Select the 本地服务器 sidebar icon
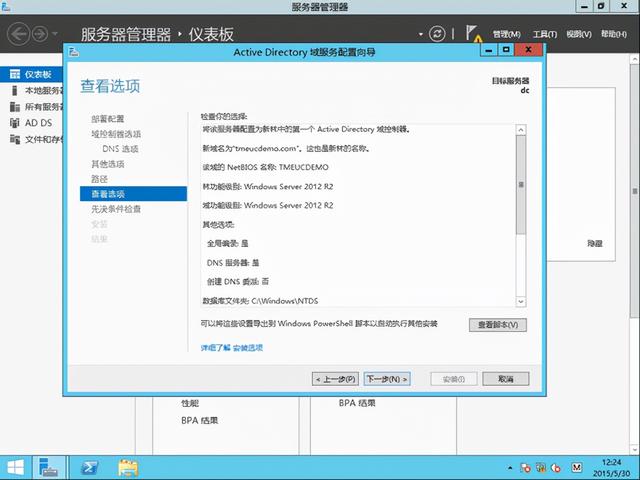This screenshot has width=640, height=480. coord(15,90)
